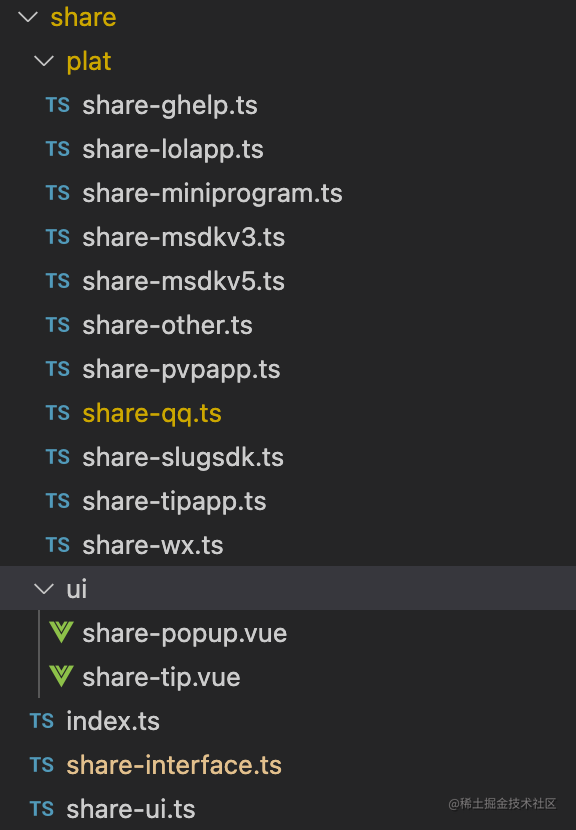This screenshot has width=576, height=830.
Task: Click the TS icon next to share-qq.ts
Action: tap(57, 412)
